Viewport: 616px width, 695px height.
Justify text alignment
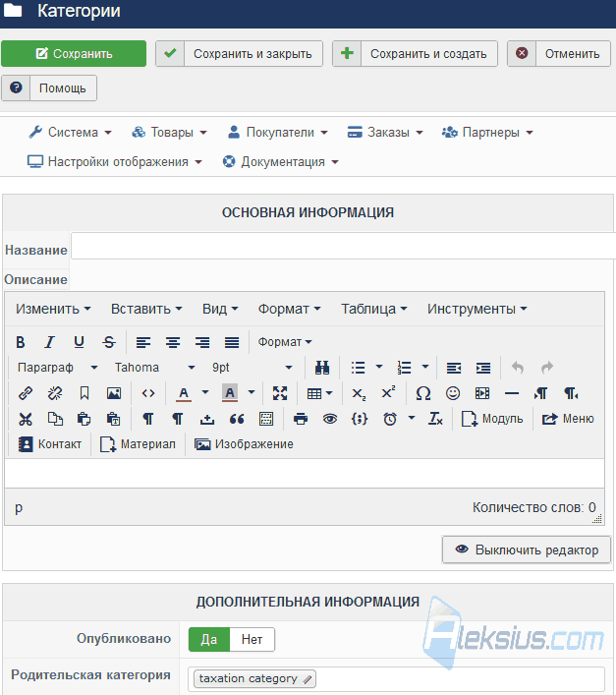[232, 342]
